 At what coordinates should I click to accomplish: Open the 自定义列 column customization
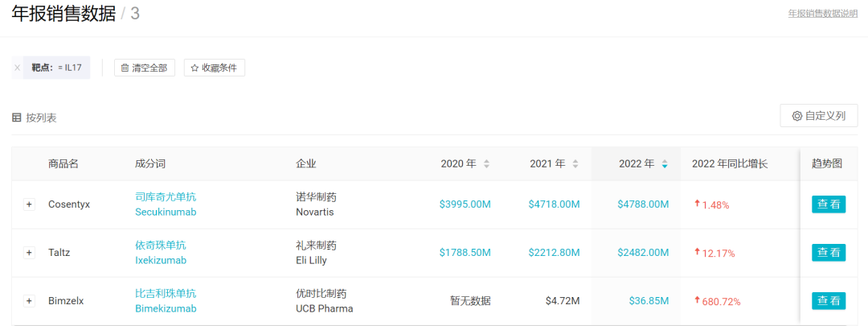pos(818,116)
